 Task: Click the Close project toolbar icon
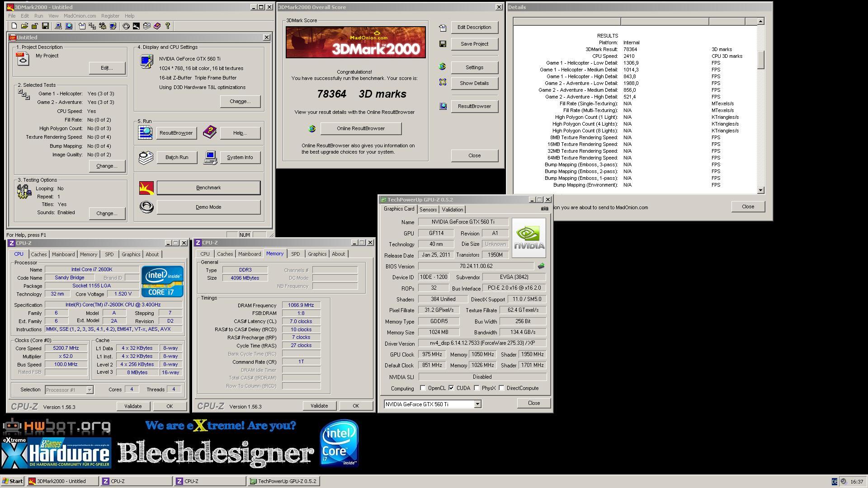pos(35,26)
